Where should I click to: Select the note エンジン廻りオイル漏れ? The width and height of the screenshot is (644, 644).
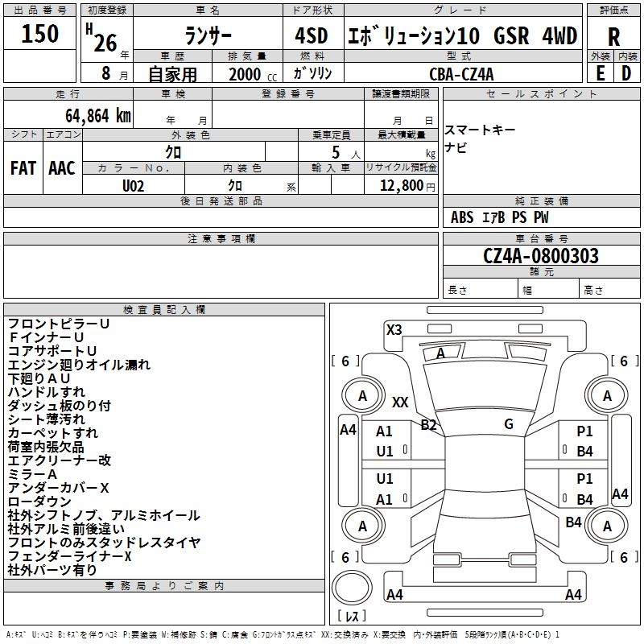pos(79,365)
